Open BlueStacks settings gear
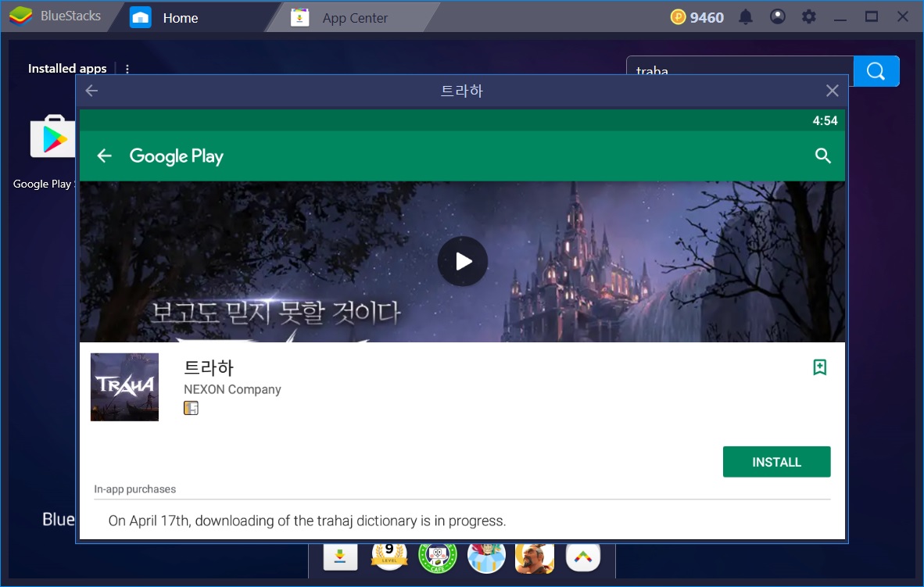Screen dimensions: 924x587 click(808, 16)
